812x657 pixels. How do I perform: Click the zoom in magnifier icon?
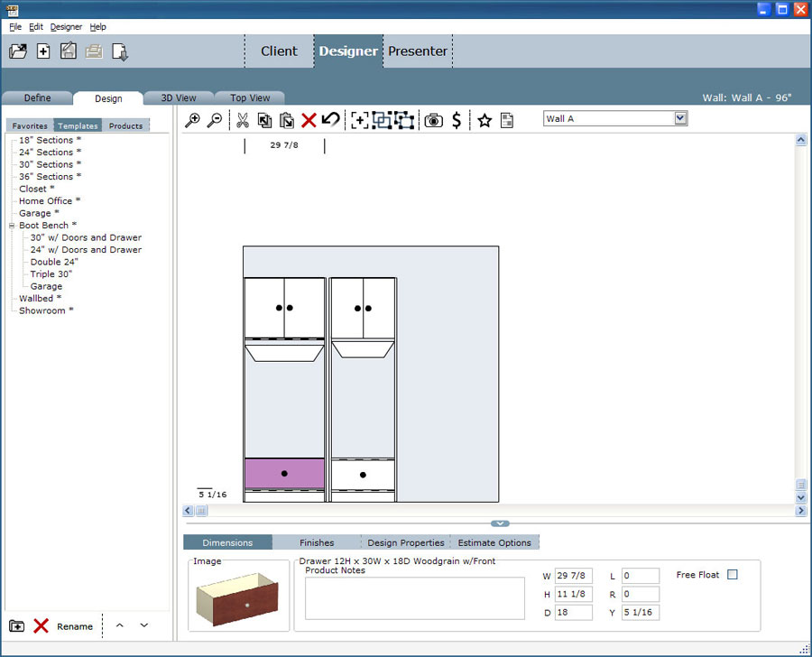pyautogui.click(x=192, y=120)
